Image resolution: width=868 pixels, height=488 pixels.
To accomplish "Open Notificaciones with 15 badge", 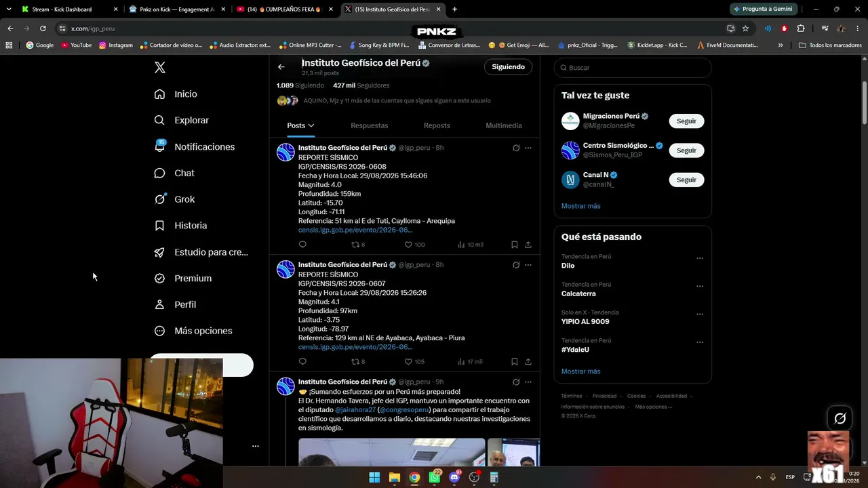I will 194,146.
